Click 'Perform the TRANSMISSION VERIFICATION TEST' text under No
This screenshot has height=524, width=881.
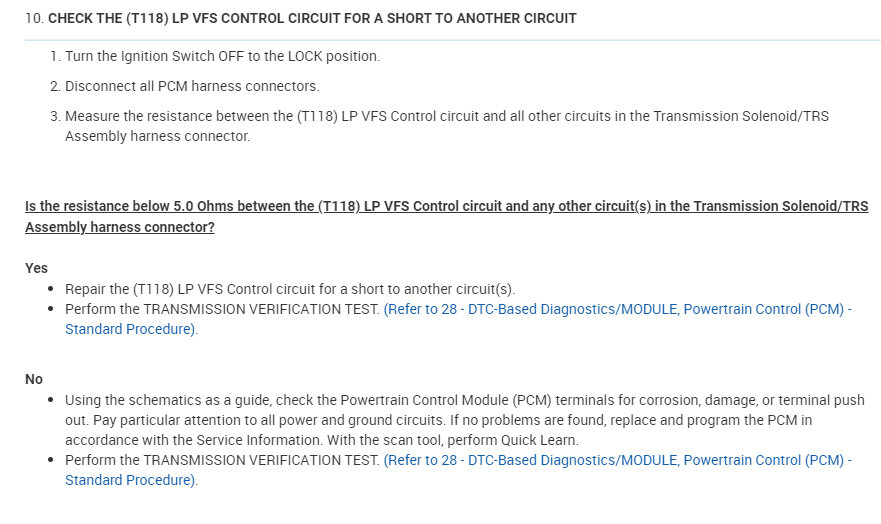point(222,460)
